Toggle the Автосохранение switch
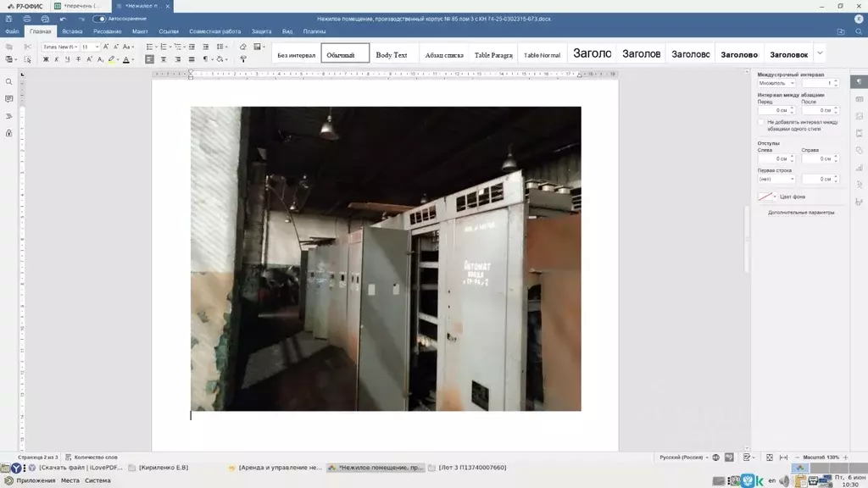Viewport: 868px width, 488px height. pyautogui.click(x=99, y=19)
